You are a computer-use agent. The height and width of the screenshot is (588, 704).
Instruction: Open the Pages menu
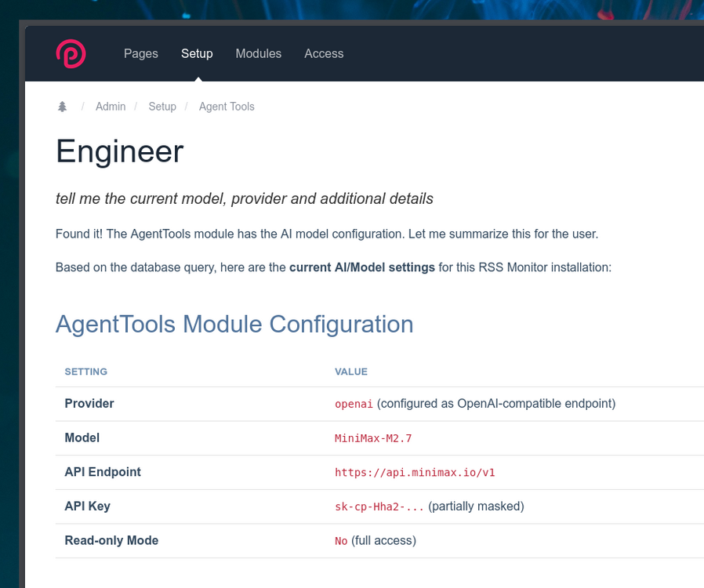point(141,53)
